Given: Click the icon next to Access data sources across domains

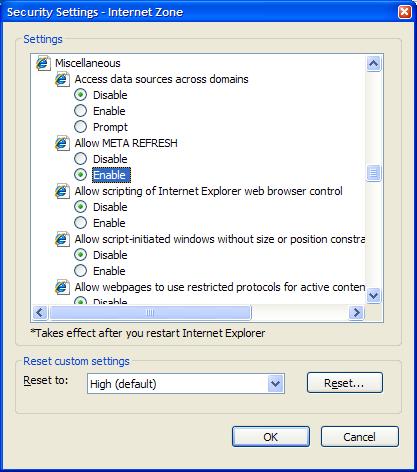Looking at the screenshot, I should (62, 79).
